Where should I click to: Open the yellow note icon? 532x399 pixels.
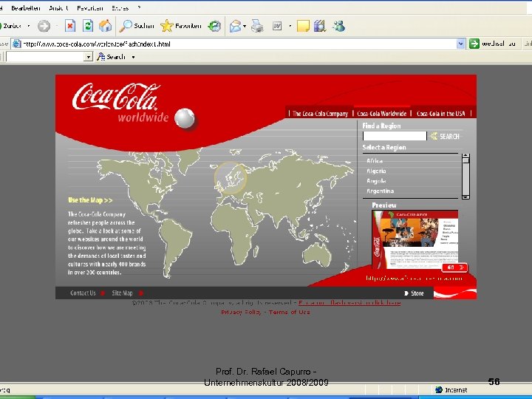[303, 26]
